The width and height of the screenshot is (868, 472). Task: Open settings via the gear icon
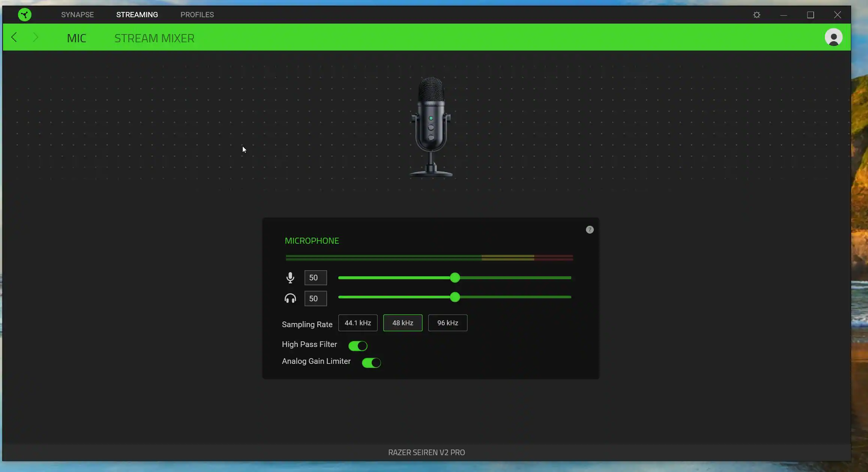[x=757, y=15]
